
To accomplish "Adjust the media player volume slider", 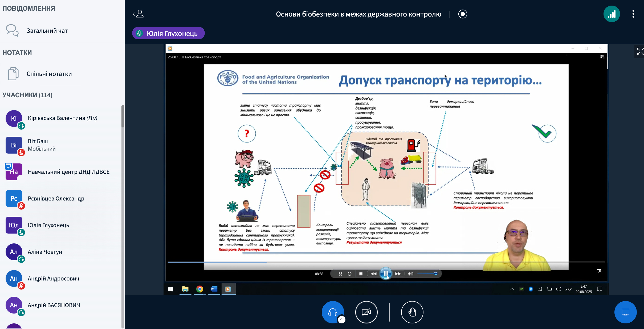I will tap(427, 274).
